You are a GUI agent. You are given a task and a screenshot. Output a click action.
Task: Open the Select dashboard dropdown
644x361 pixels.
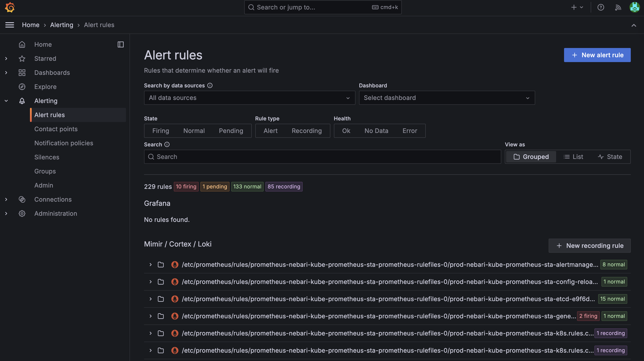[x=446, y=98]
